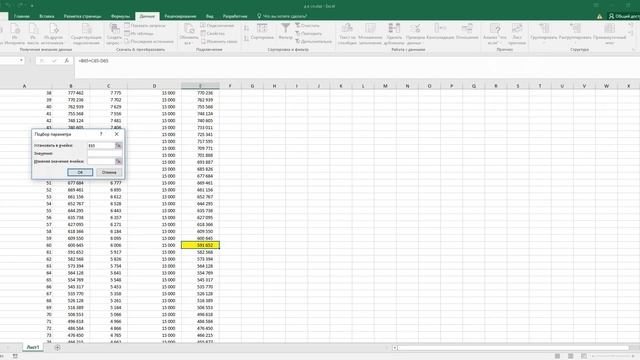Open the Name Box dropdown arrow

[21, 60]
